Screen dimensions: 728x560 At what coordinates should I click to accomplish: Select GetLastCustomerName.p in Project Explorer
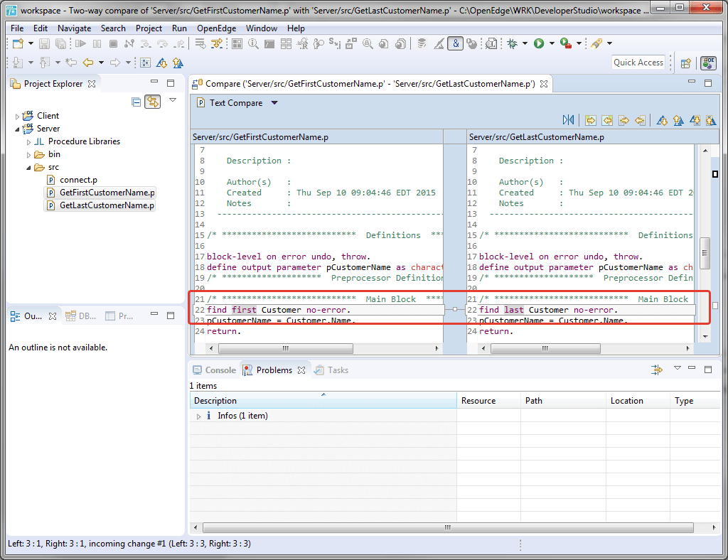(x=100, y=205)
